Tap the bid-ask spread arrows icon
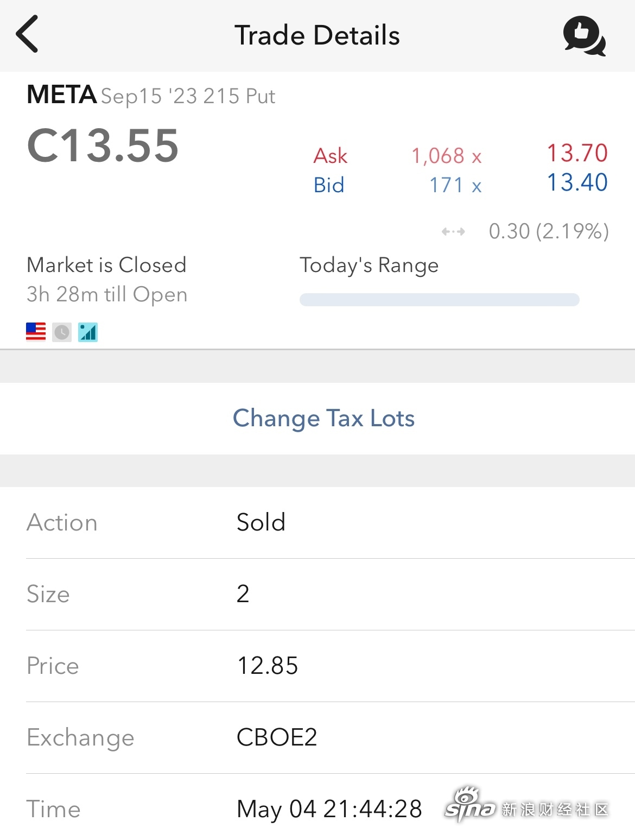 point(453,232)
